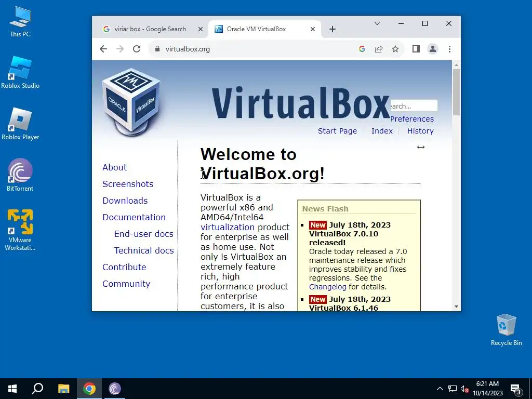
Task: Select the This PC desktop icon
Action: [20, 21]
